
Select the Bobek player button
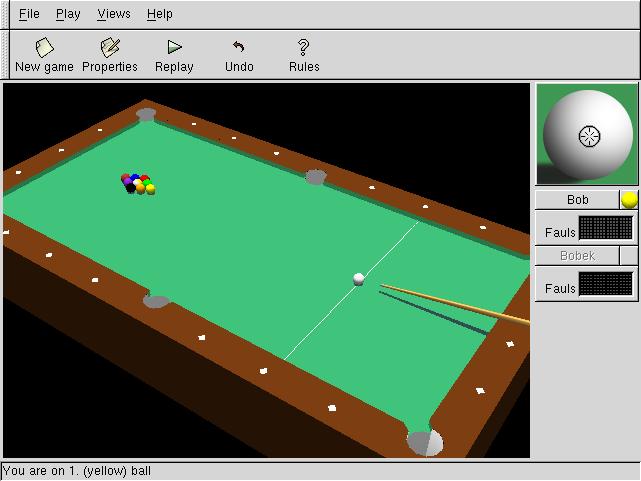pyautogui.click(x=577, y=256)
